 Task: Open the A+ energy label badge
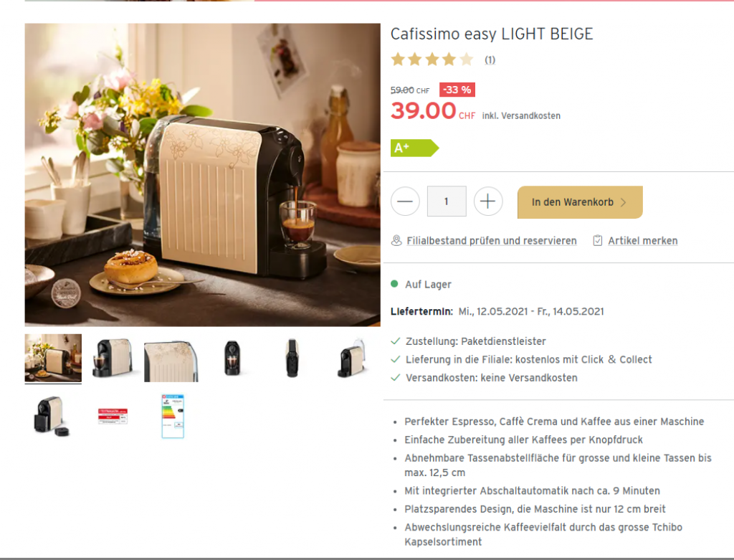(x=415, y=148)
